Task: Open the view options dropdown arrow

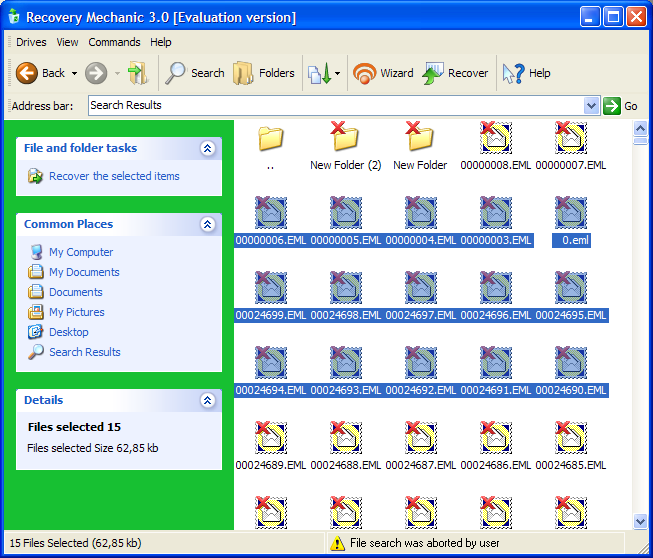Action: [x=337, y=74]
